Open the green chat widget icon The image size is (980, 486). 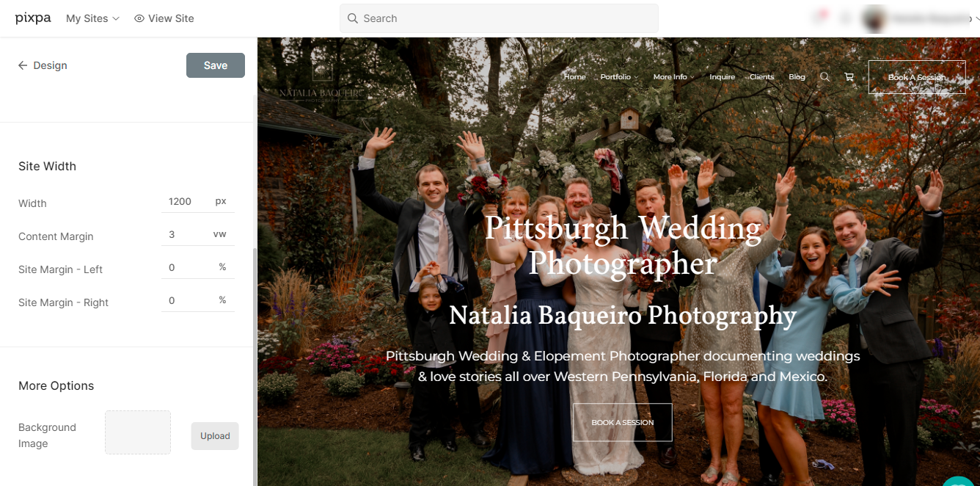[x=959, y=482]
